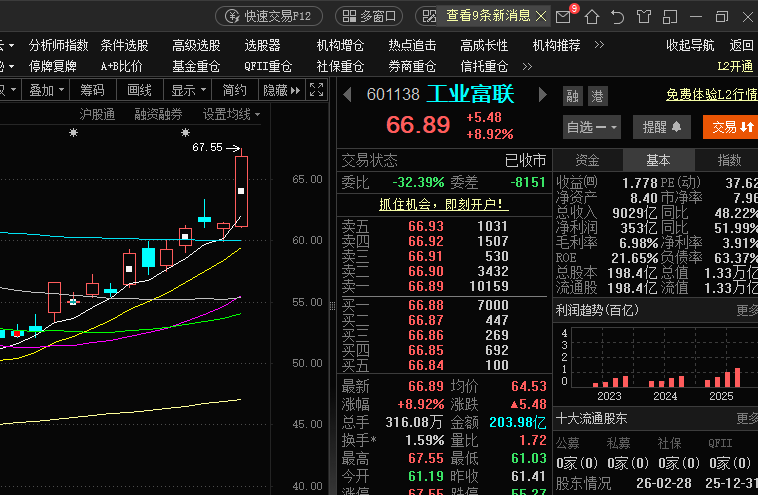Click the 2025 profit trend bars

tap(723, 378)
